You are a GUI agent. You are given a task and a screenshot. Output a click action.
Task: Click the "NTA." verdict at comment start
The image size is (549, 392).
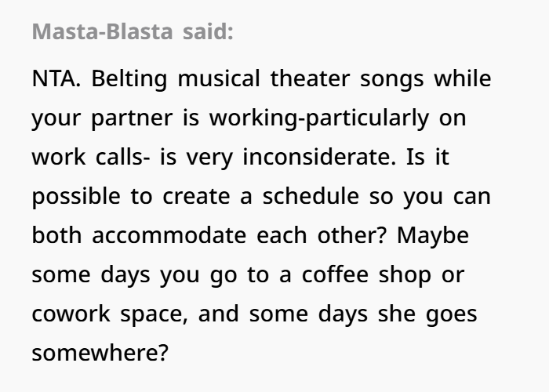[56, 78]
